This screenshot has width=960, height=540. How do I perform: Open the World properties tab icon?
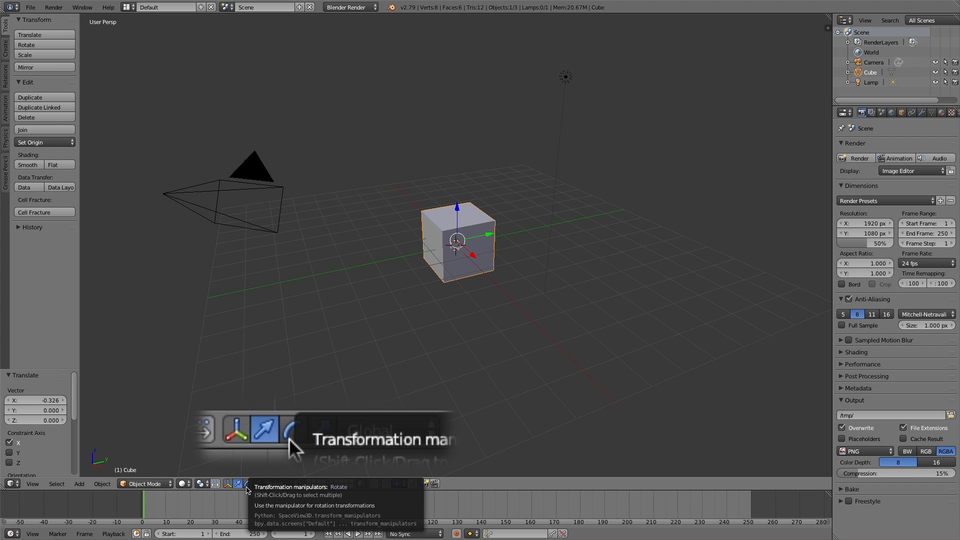point(891,113)
